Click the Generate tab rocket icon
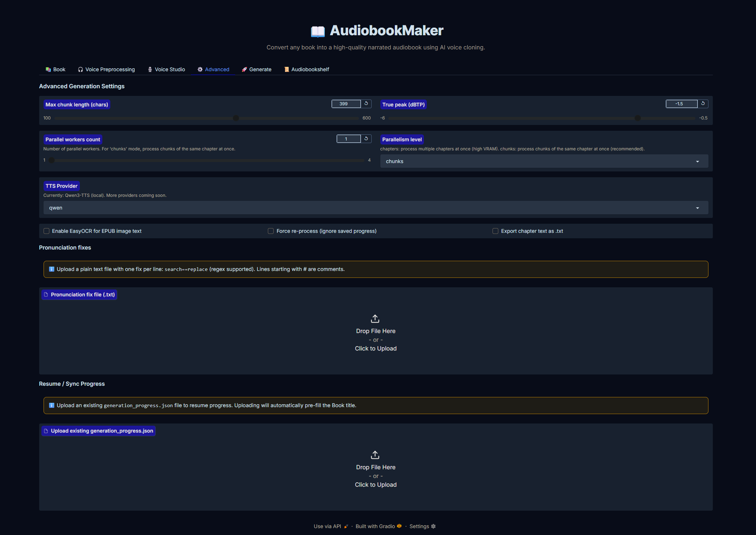 point(244,69)
